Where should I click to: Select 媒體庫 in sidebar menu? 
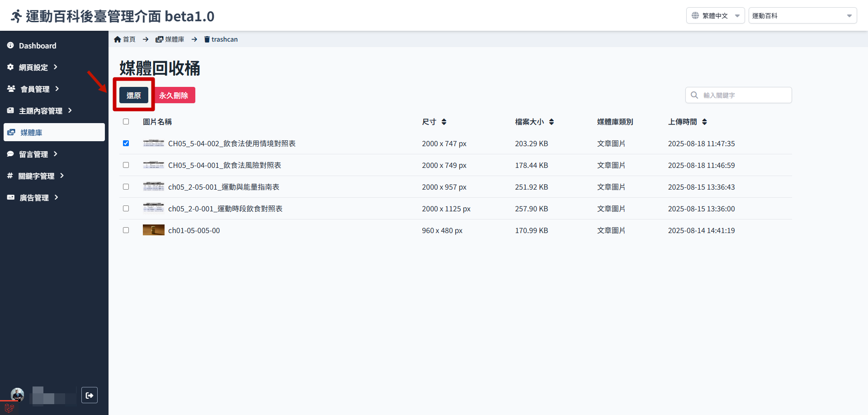[54, 132]
